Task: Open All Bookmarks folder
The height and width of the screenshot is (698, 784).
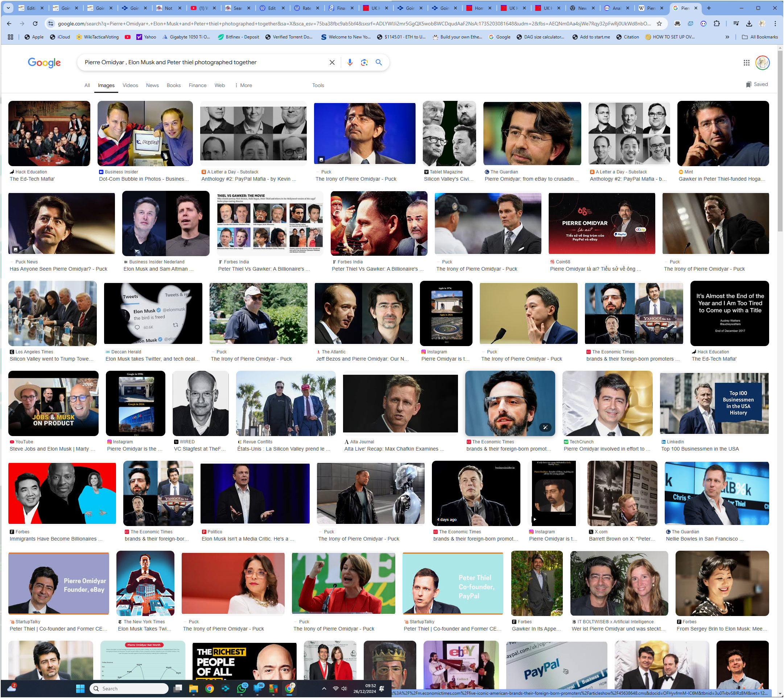Action: click(759, 37)
